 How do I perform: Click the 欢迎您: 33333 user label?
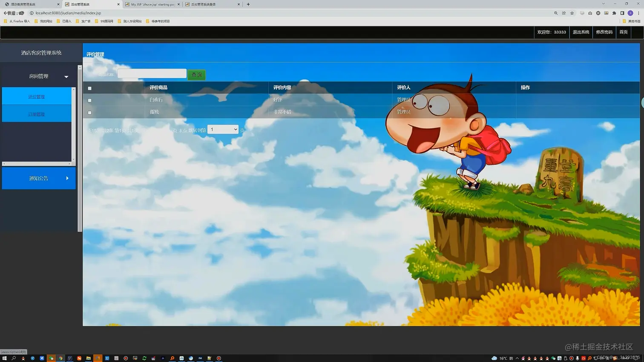[552, 32]
